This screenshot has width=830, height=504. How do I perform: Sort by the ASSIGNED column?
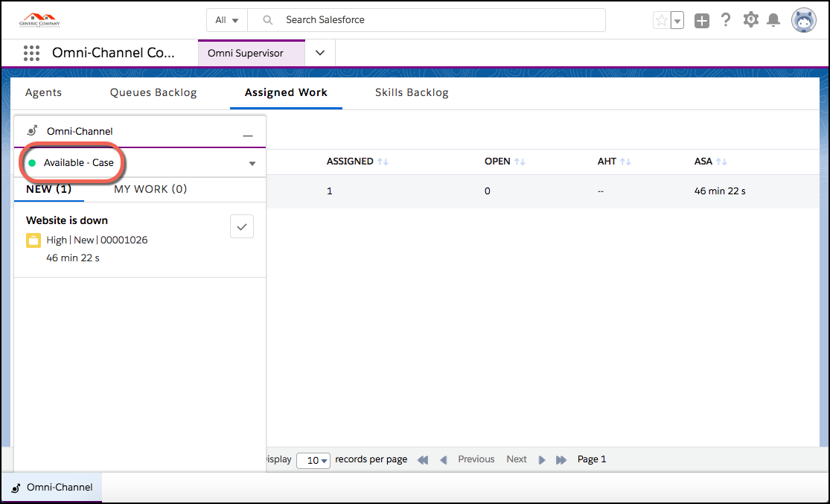pos(357,162)
